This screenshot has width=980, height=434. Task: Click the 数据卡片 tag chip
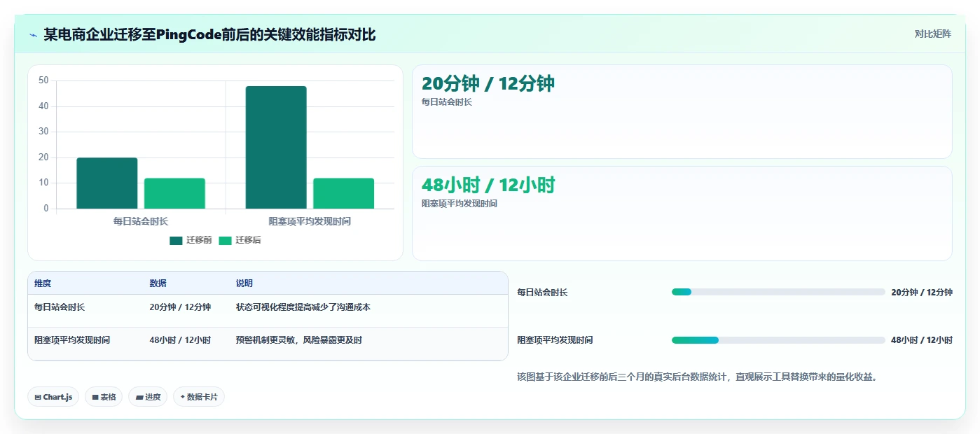199,397
